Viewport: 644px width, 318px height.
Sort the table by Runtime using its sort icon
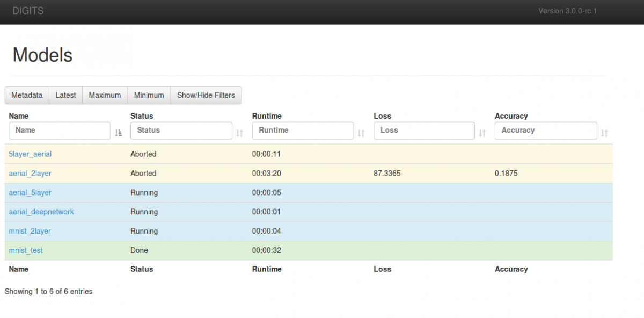coord(361,133)
